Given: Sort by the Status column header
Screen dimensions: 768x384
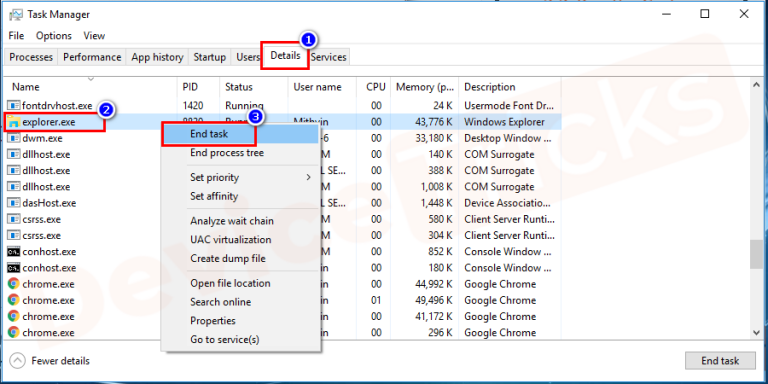Looking at the screenshot, I should coord(254,87).
